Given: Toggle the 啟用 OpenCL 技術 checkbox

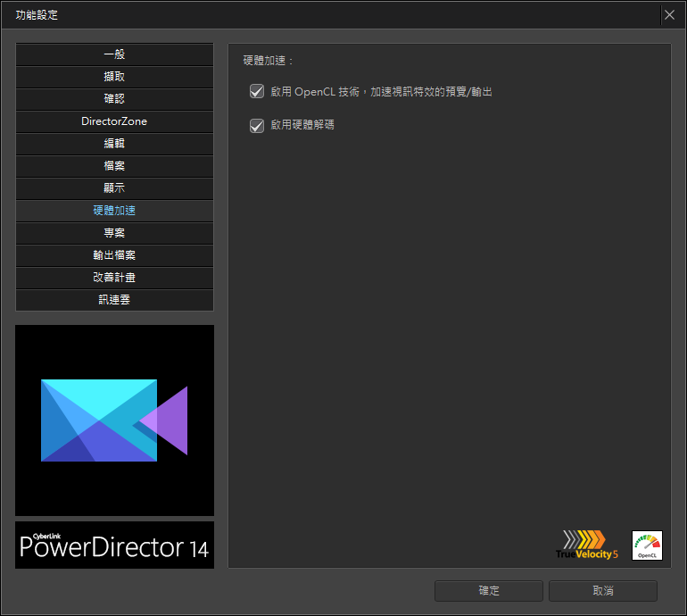Looking at the screenshot, I should click(x=257, y=92).
